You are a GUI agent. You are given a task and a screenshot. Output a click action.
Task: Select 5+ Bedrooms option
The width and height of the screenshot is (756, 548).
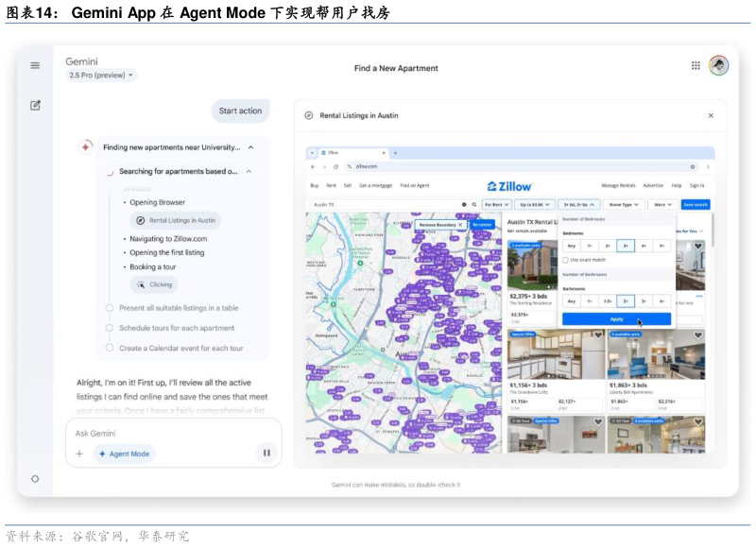[662, 247]
